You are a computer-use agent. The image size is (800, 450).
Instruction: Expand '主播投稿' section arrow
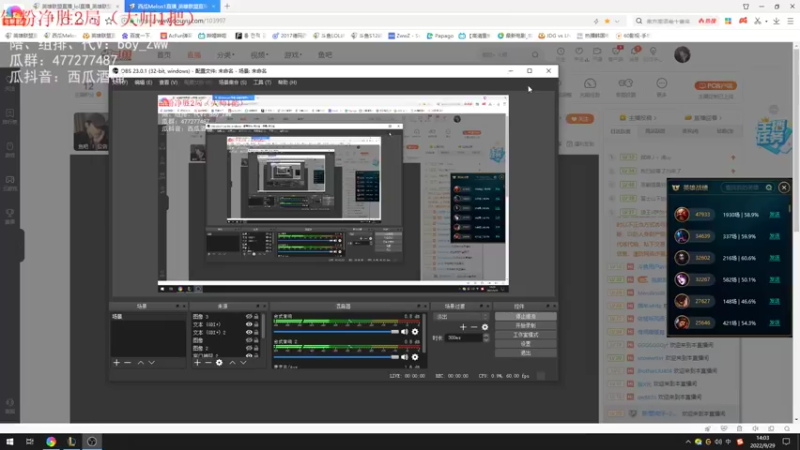655,118
